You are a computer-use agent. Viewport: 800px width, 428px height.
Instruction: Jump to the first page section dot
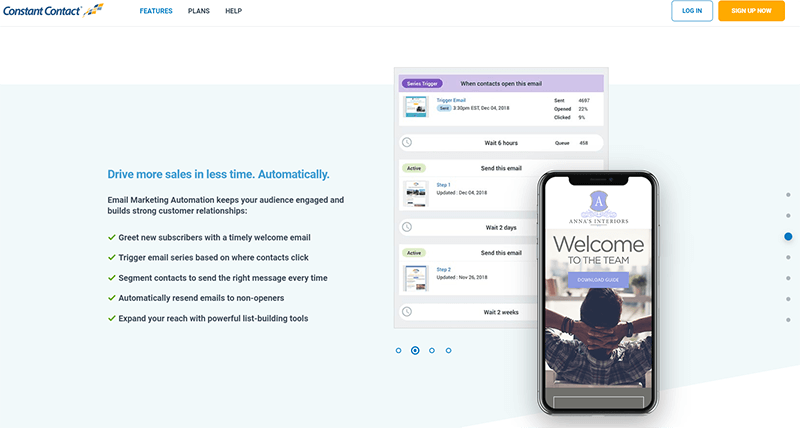coord(788,195)
